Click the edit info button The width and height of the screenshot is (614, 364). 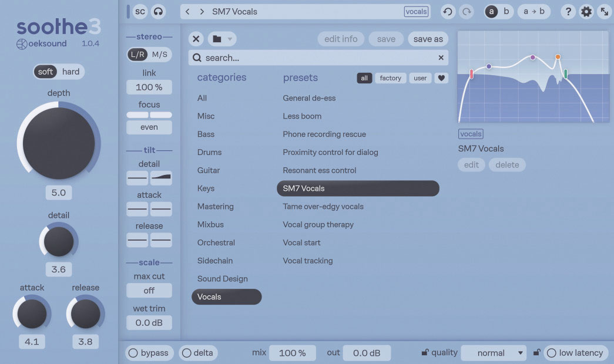(341, 39)
